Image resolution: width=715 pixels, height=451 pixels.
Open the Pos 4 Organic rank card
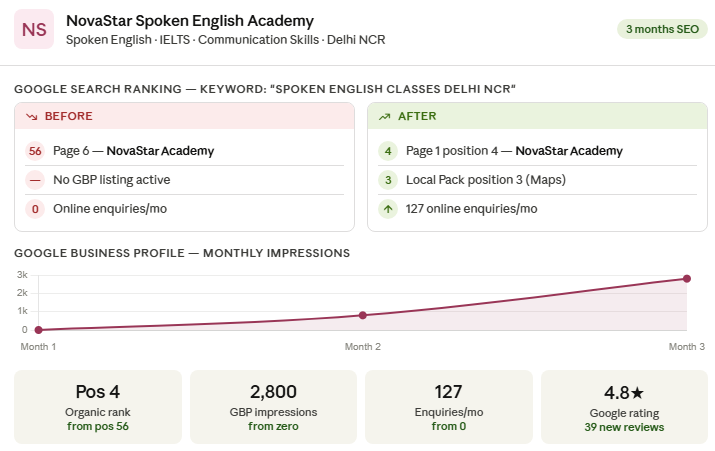(98, 407)
